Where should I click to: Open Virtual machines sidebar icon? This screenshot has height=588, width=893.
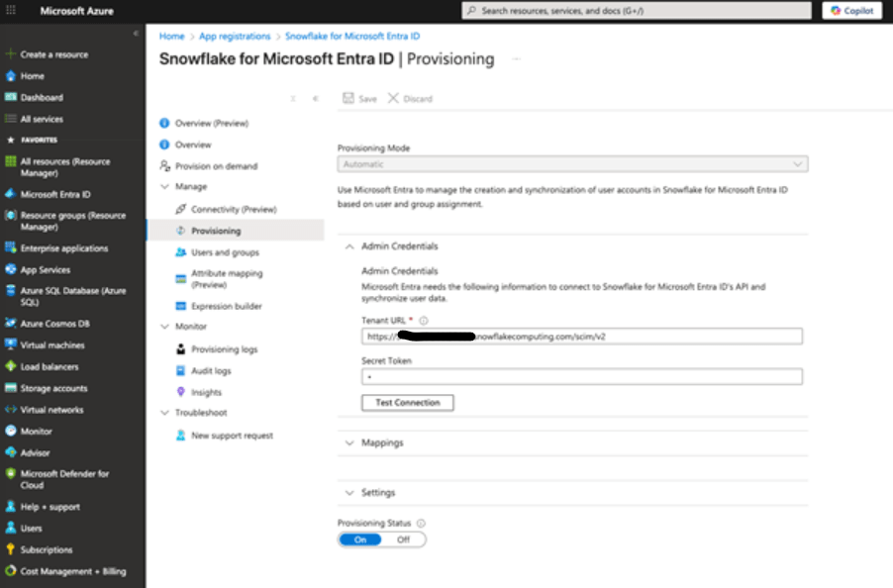tap(10, 344)
